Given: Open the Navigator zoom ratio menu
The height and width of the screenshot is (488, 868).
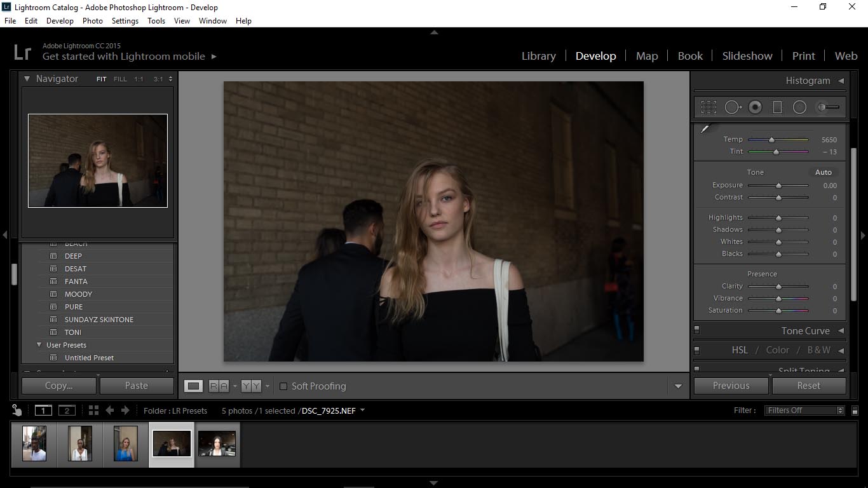Looking at the screenshot, I should pos(170,79).
